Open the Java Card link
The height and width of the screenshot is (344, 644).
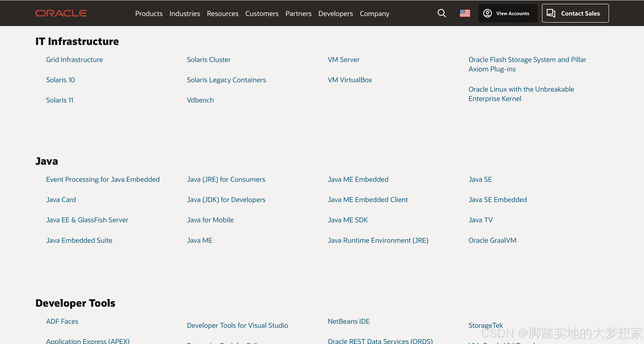(x=61, y=200)
